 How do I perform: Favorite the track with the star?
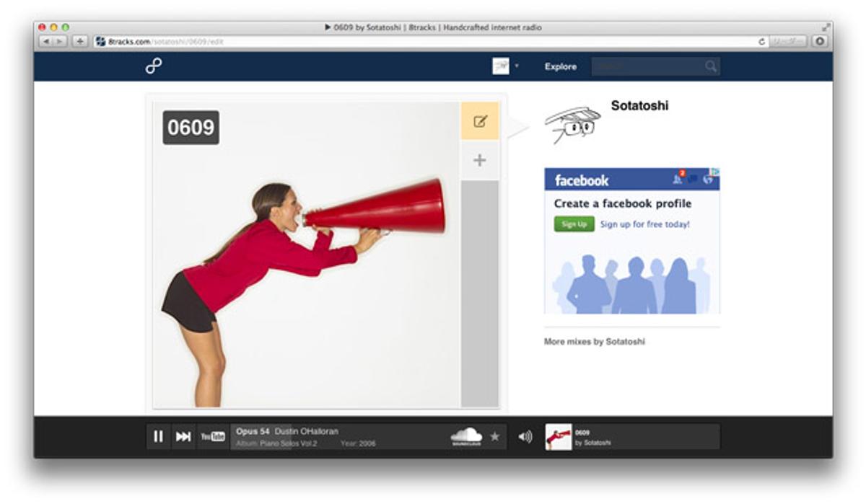click(494, 436)
